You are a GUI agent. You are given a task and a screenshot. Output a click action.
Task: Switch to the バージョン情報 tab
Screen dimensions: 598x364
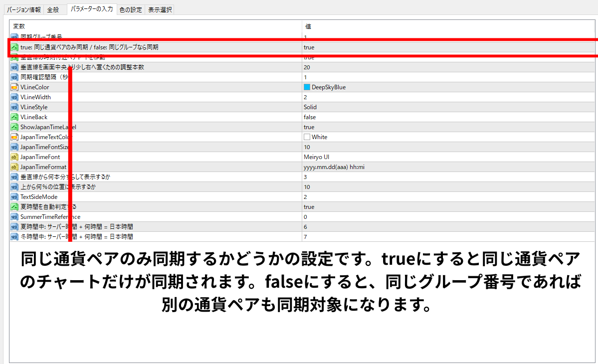point(24,9)
